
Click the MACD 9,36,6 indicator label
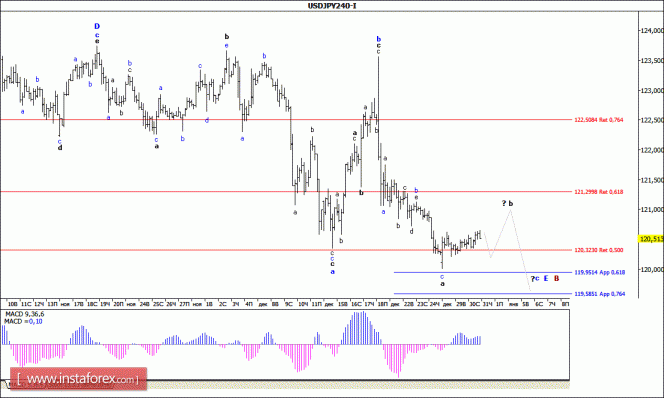(24, 314)
